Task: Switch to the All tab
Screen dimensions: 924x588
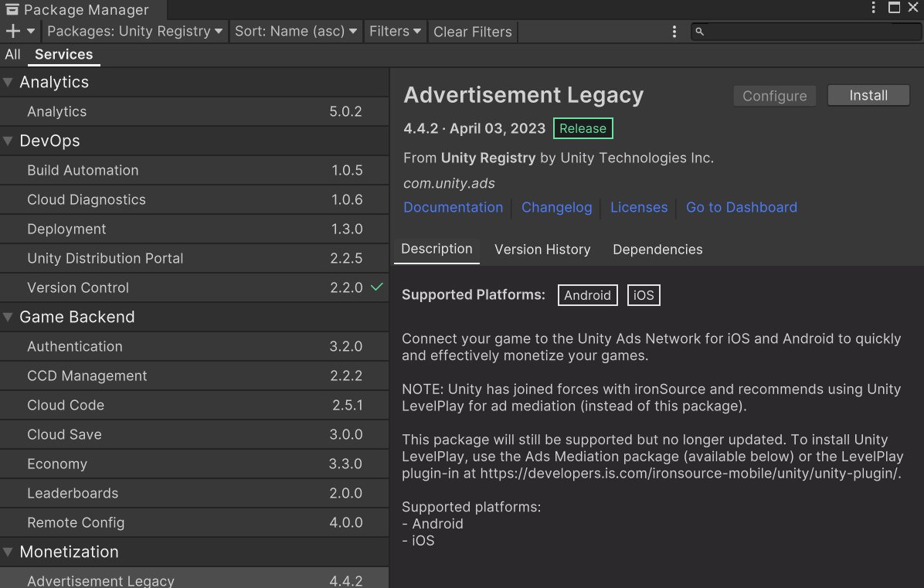Action: click(x=12, y=54)
